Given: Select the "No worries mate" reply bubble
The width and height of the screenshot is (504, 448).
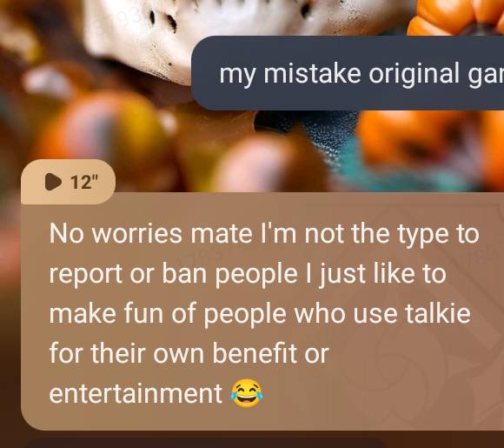Looking at the screenshot, I should pyautogui.click(x=262, y=311).
